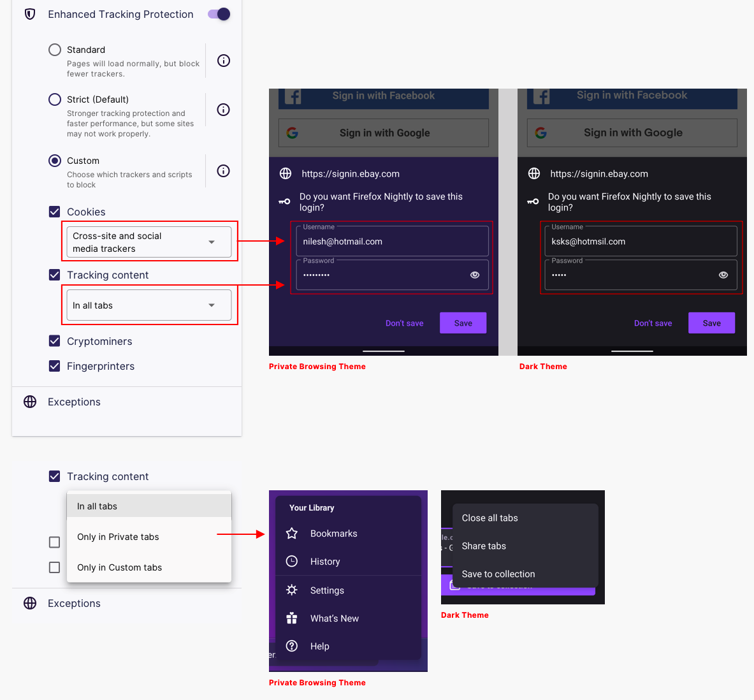Select the Strict (Default) radio button
The width and height of the screenshot is (754, 700).
coord(55,99)
